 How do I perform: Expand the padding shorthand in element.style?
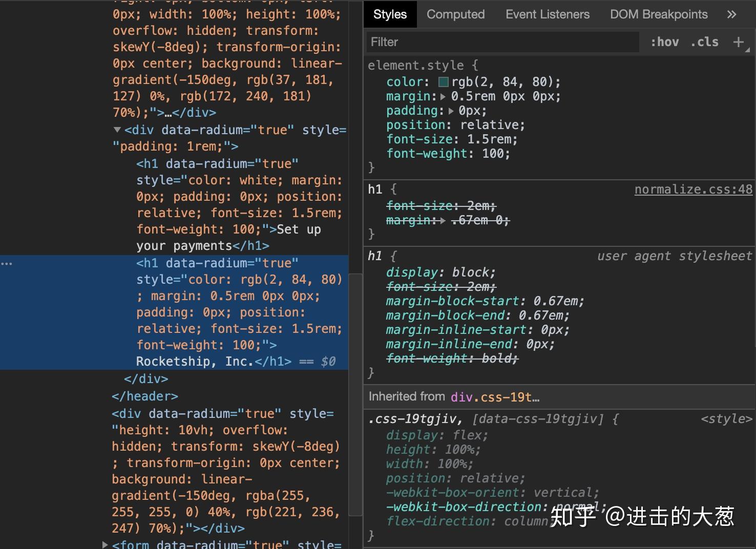(451, 110)
